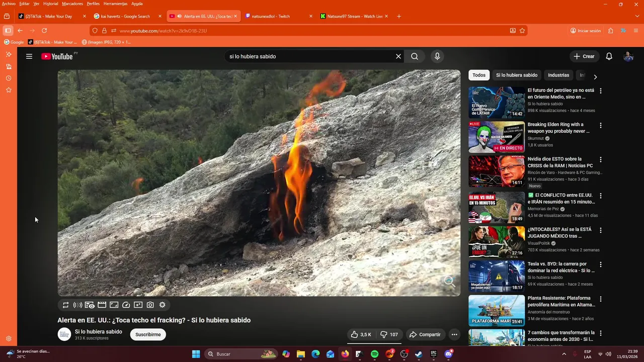Like the video with thumbs up
The height and width of the screenshot is (362, 644).
point(361,334)
